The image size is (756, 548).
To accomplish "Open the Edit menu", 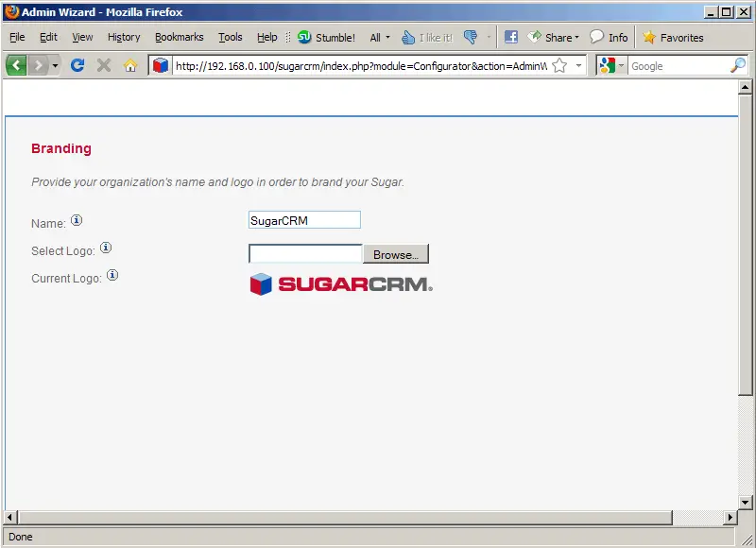I will tap(48, 37).
